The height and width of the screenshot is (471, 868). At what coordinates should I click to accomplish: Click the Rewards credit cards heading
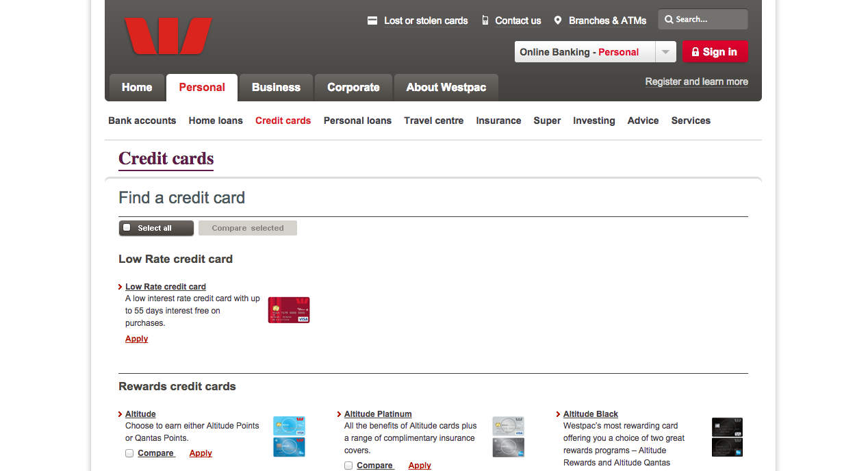[x=177, y=386]
